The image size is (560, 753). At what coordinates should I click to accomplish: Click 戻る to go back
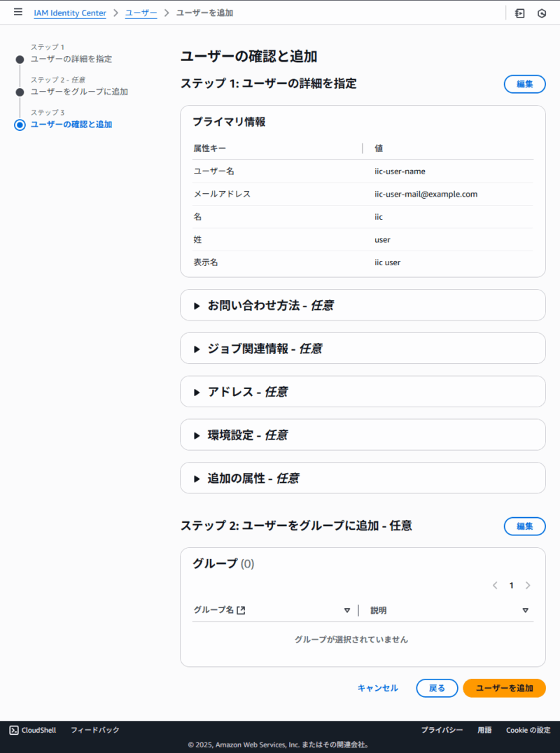point(437,688)
